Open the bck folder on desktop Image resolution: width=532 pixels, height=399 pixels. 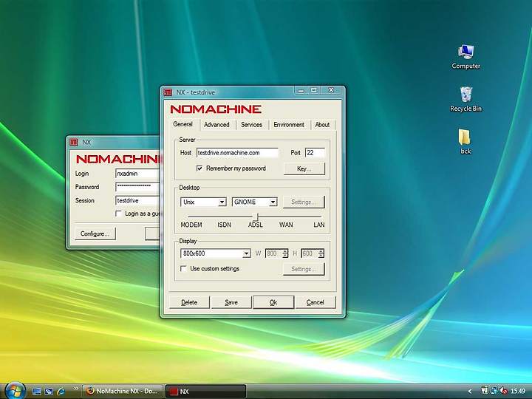coord(465,142)
